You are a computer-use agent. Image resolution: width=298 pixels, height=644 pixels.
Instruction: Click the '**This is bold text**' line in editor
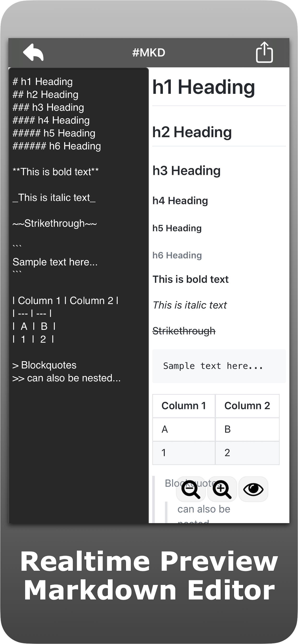click(56, 172)
